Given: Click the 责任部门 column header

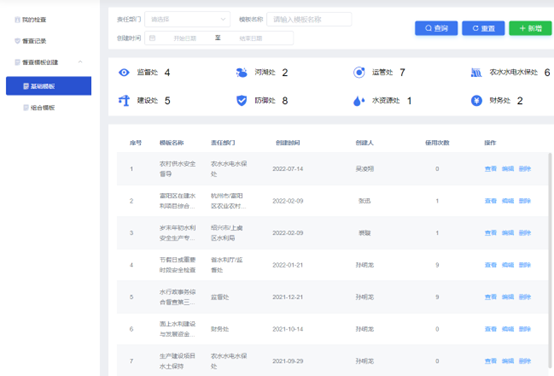Looking at the screenshot, I should (x=223, y=143).
